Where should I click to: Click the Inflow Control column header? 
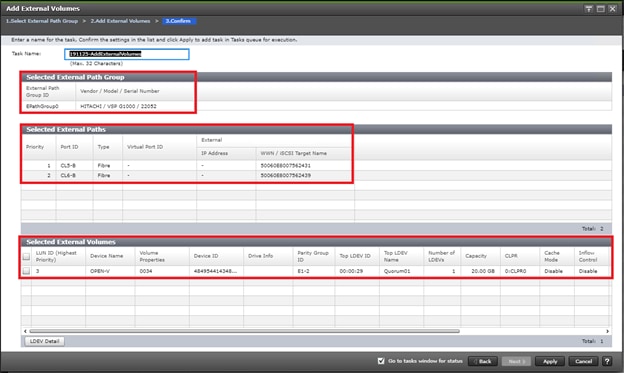tap(588, 256)
